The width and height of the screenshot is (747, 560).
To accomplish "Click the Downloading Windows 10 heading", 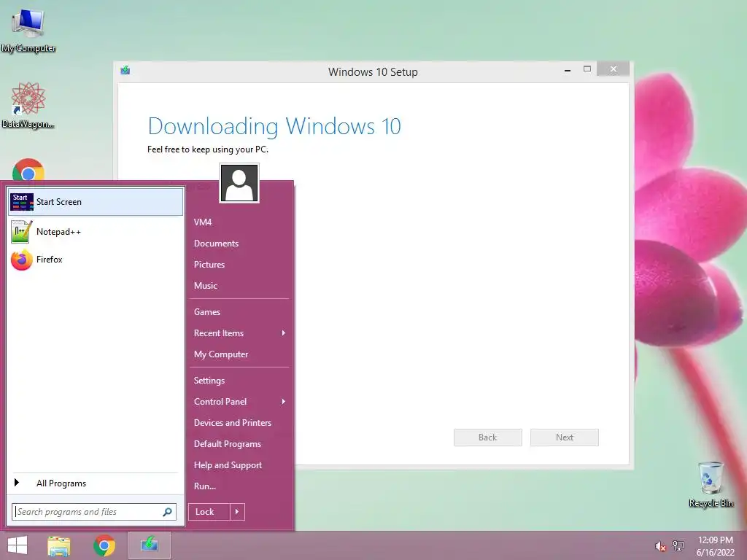I will [x=274, y=127].
